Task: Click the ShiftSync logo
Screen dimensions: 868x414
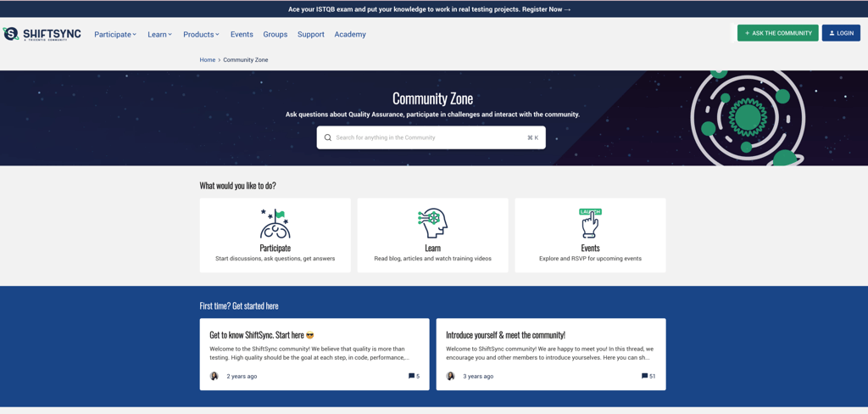Action: [42, 35]
